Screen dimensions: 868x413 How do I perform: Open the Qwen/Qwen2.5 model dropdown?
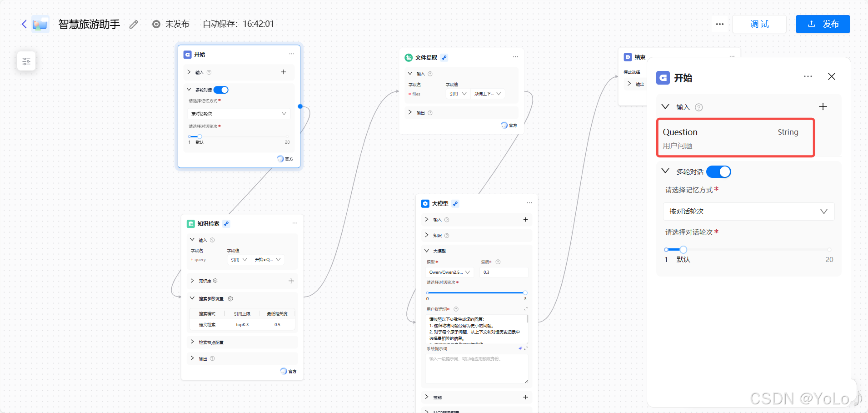click(x=449, y=272)
